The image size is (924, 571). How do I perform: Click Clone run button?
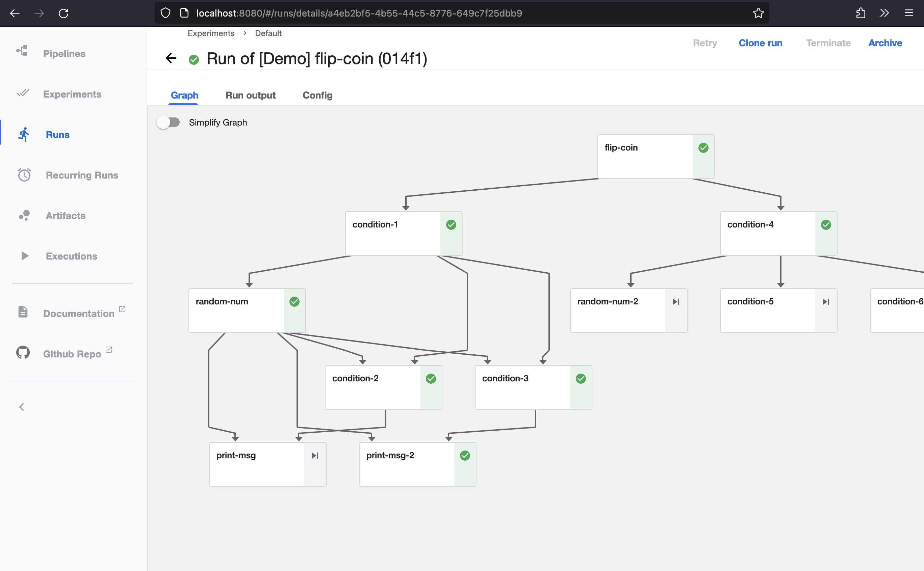(760, 42)
